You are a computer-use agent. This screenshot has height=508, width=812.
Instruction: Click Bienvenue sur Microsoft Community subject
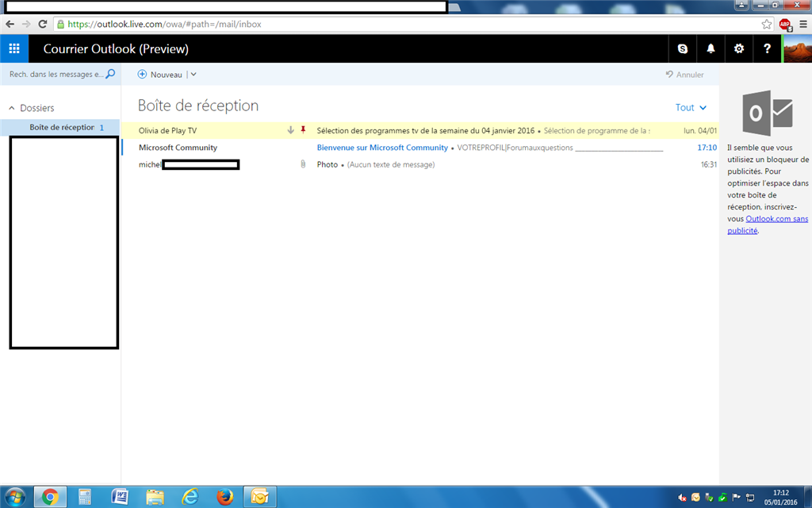pos(382,148)
